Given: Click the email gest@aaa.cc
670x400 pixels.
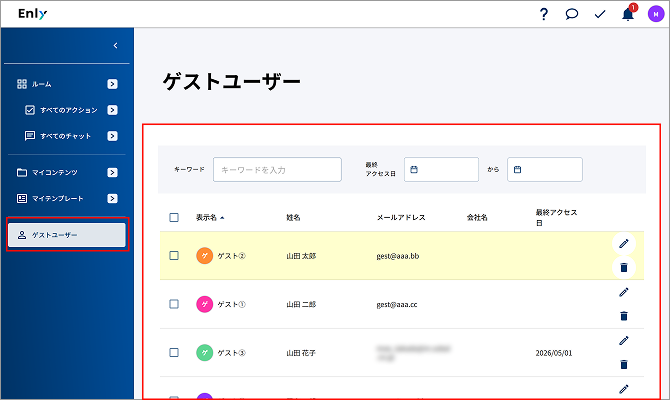Looking at the screenshot, I should click(397, 304).
